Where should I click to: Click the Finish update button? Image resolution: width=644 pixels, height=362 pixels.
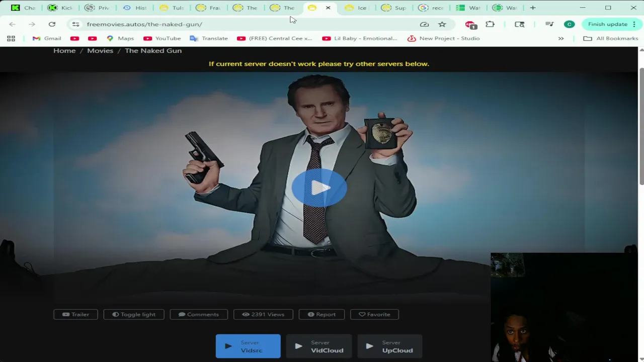tap(611, 24)
